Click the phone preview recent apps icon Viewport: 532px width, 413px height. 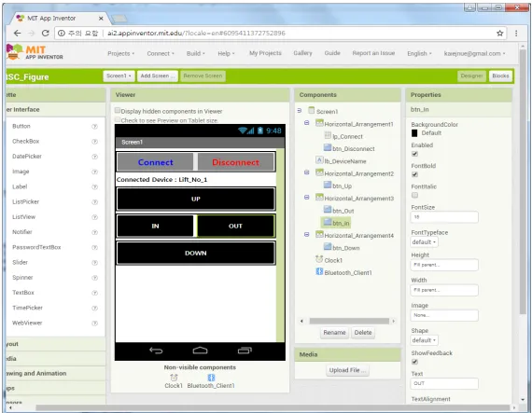245,351
